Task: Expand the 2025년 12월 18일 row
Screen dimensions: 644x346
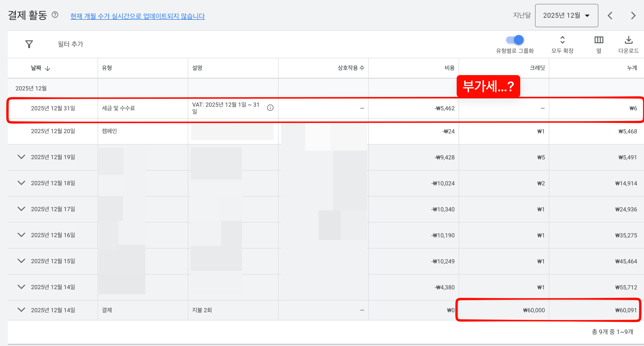Action: [22, 183]
